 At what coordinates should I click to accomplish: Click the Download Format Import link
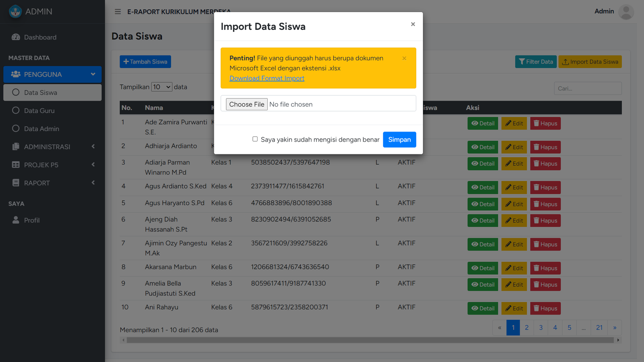[267, 78]
